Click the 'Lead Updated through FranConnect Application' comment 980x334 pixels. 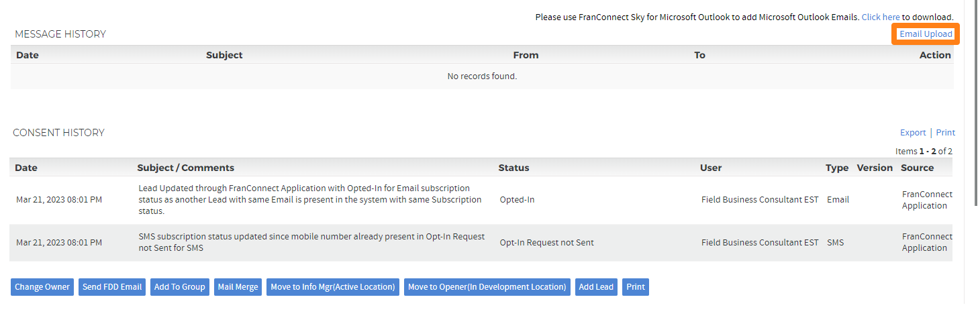[x=310, y=200]
